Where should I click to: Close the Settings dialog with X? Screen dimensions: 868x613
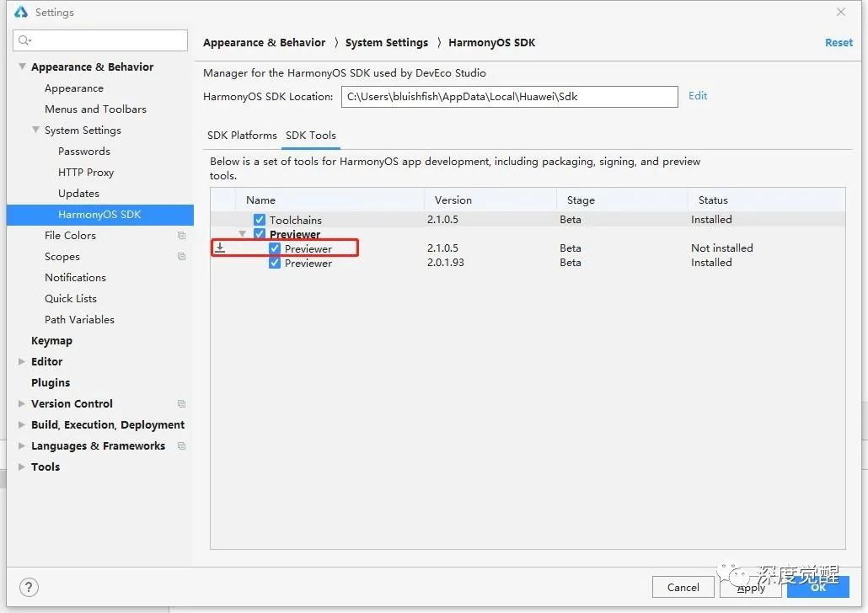(x=841, y=12)
